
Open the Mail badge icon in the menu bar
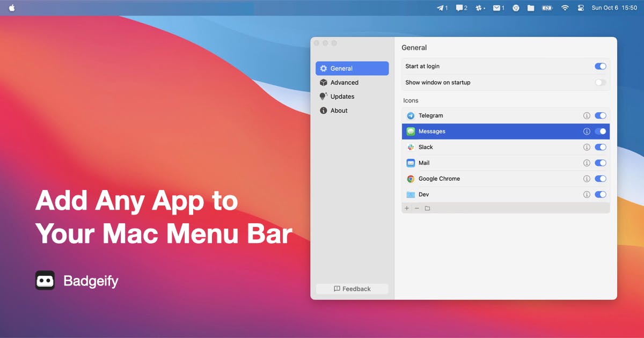(x=499, y=8)
